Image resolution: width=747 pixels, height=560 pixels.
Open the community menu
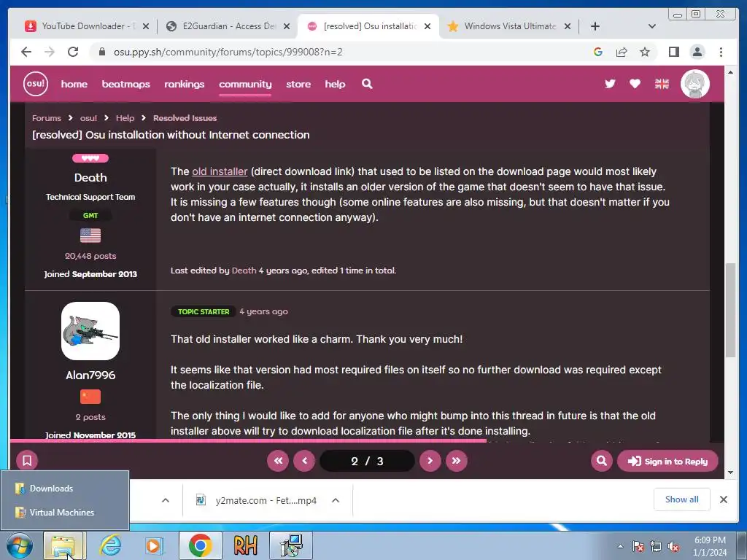(245, 85)
